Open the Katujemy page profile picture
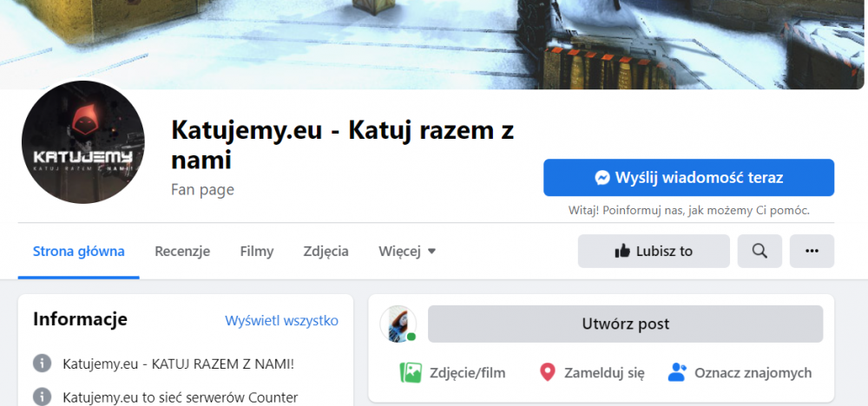This screenshot has height=406, width=868. pyautogui.click(x=83, y=141)
